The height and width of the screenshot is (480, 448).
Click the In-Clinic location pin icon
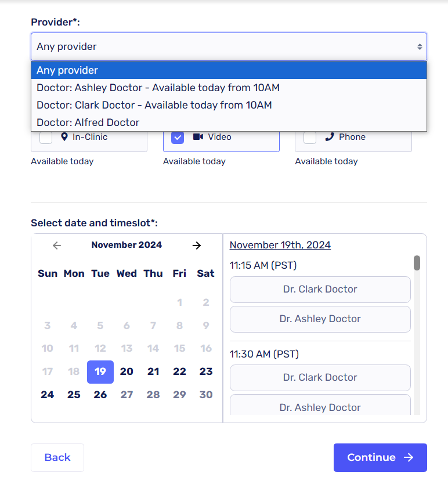[64, 137]
